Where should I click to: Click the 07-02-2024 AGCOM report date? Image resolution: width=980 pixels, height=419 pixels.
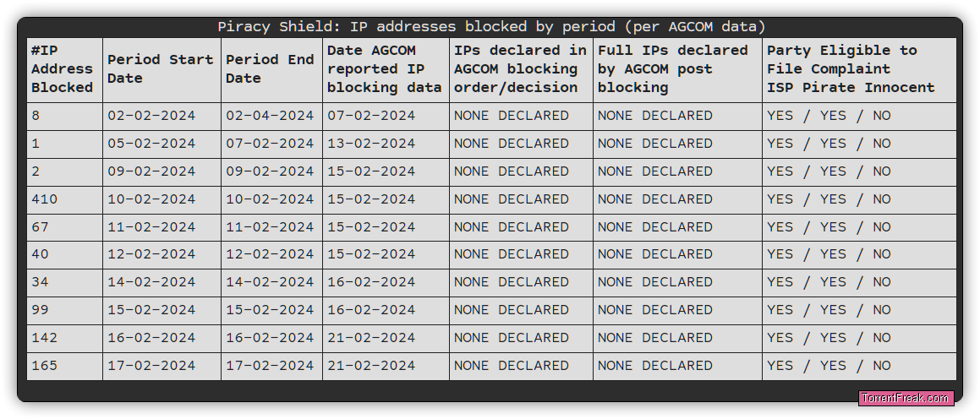(386, 116)
